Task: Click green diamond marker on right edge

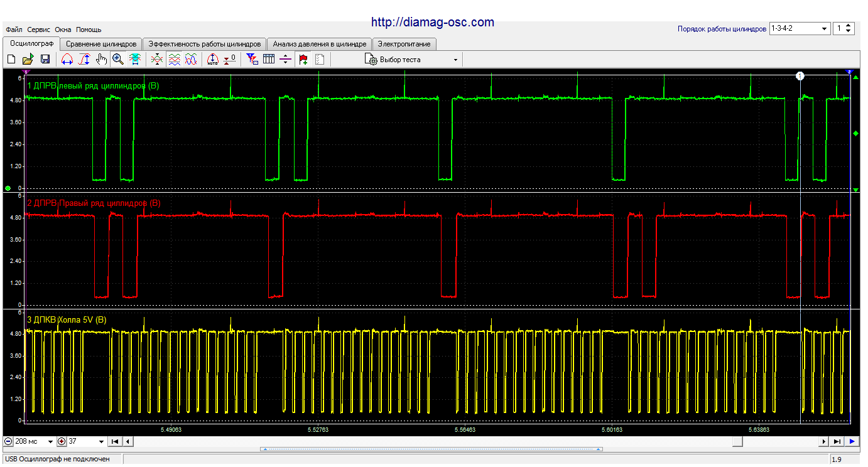Action: coord(855,133)
